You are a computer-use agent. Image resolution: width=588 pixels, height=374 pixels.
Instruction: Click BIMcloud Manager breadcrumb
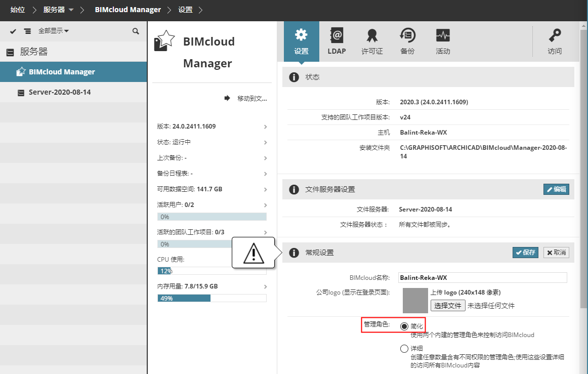pyautogui.click(x=128, y=10)
